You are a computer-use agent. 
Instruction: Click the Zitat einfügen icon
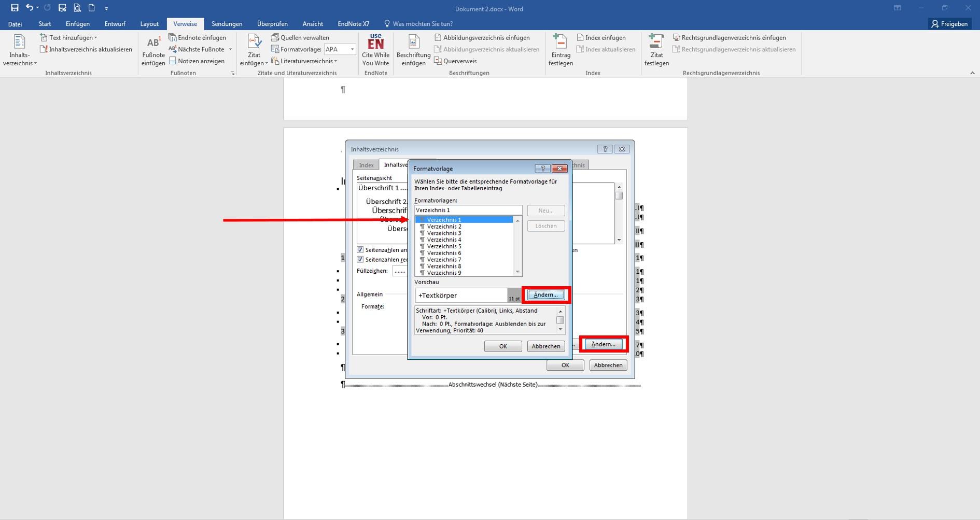[254, 50]
